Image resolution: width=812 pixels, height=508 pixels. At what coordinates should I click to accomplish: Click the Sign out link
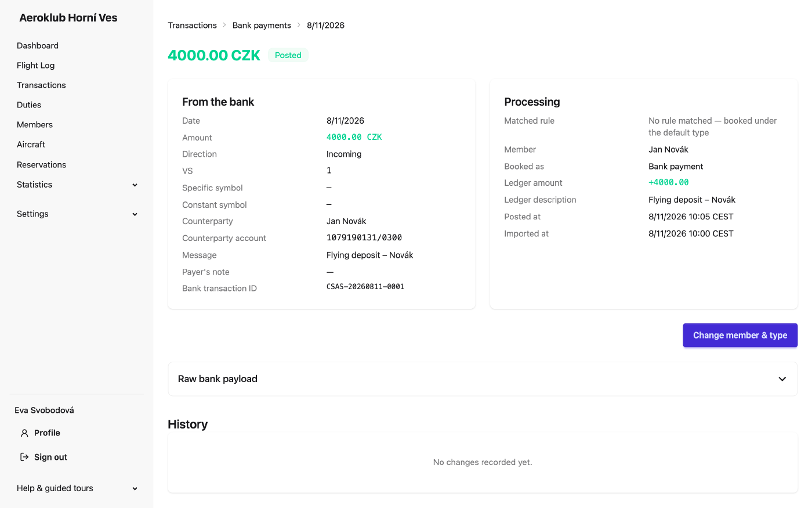50,457
